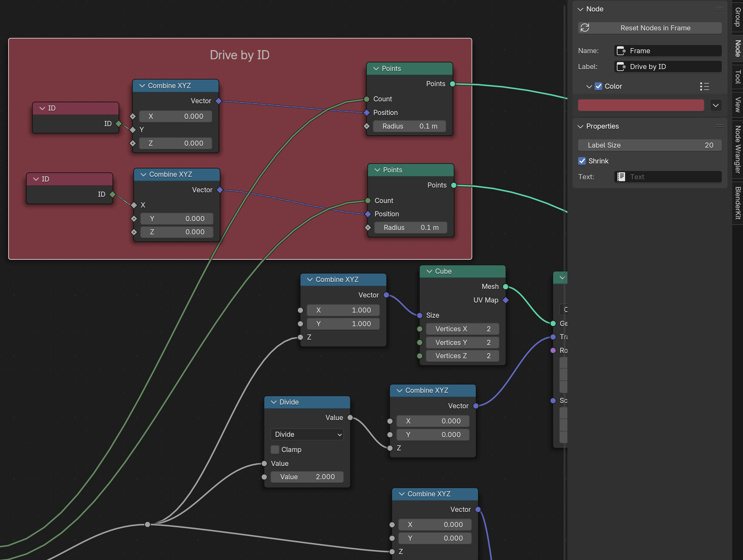Enable the Color checkbox in Node panel
This screenshot has width=743, height=560.
[x=598, y=86]
